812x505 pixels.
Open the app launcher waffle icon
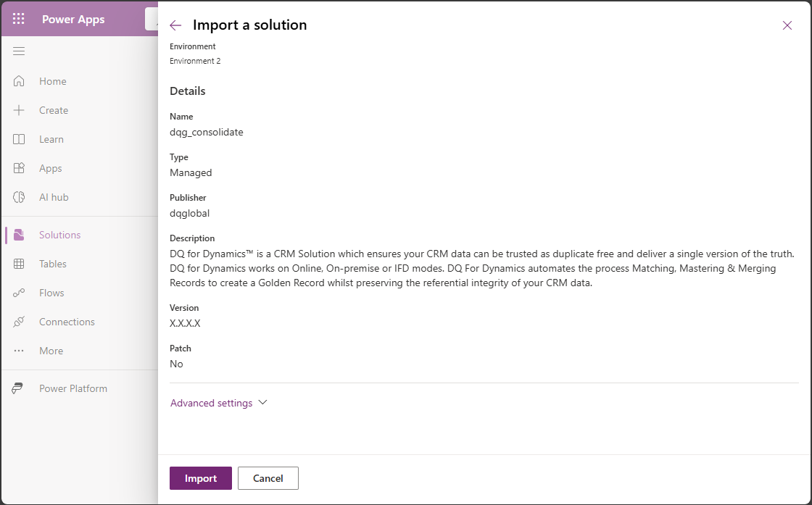(x=19, y=19)
